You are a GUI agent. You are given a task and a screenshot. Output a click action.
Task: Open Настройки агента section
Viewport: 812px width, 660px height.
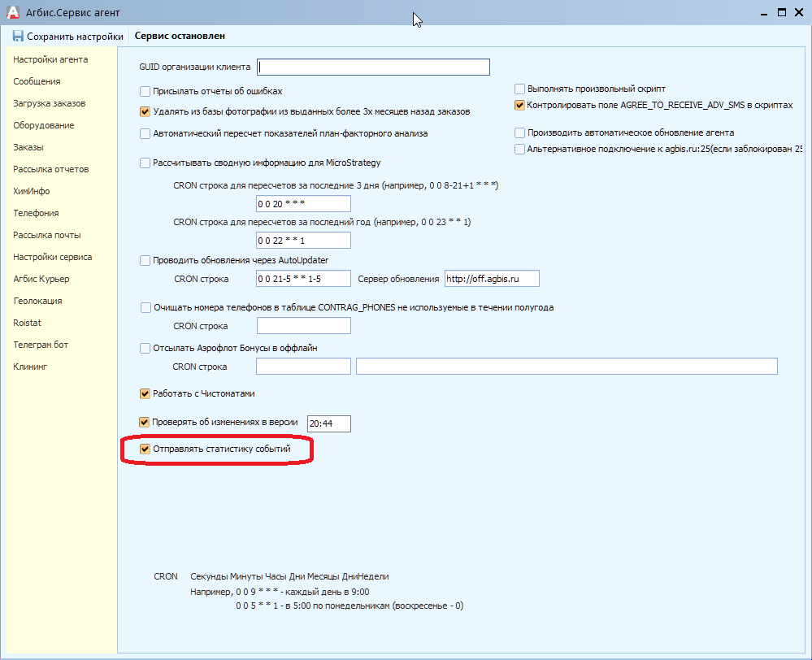click(x=50, y=59)
